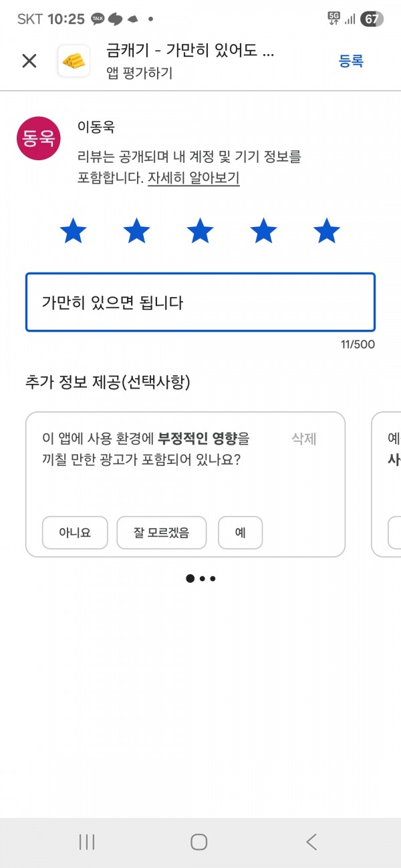Tap the second page indicator dot

pos(203,579)
